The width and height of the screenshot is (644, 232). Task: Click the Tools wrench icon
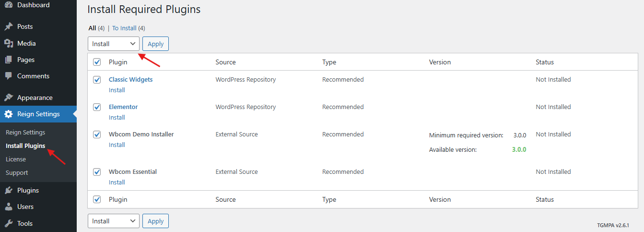(x=8, y=223)
